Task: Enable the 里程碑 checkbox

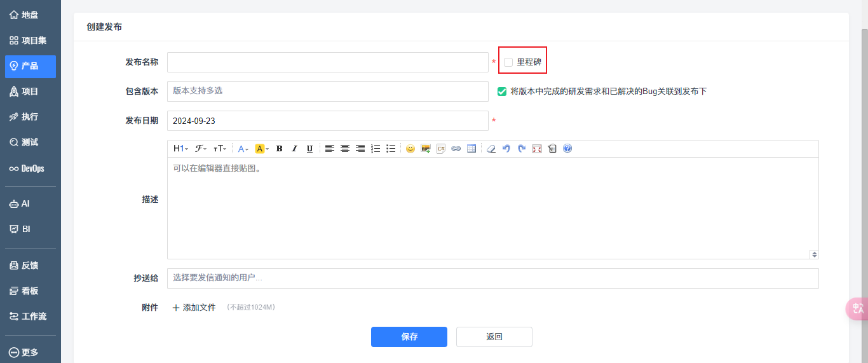Action: click(x=508, y=62)
